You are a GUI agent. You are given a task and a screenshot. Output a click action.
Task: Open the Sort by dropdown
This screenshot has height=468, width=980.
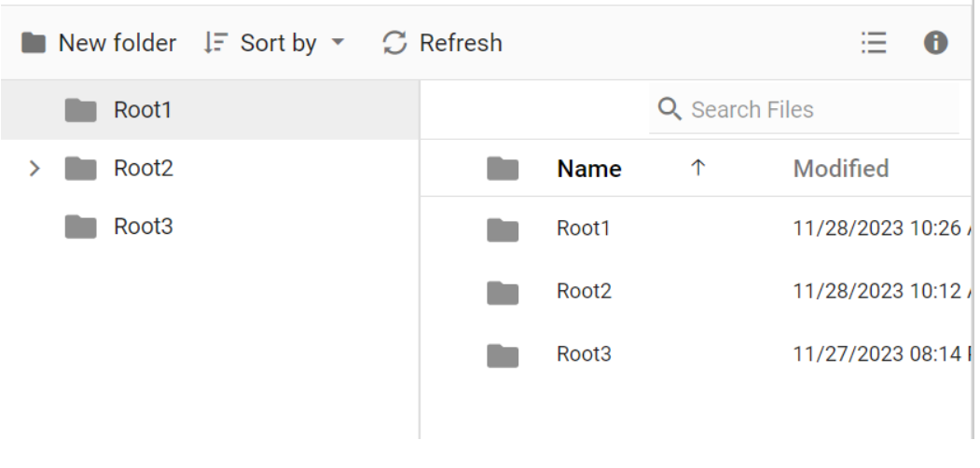(274, 44)
